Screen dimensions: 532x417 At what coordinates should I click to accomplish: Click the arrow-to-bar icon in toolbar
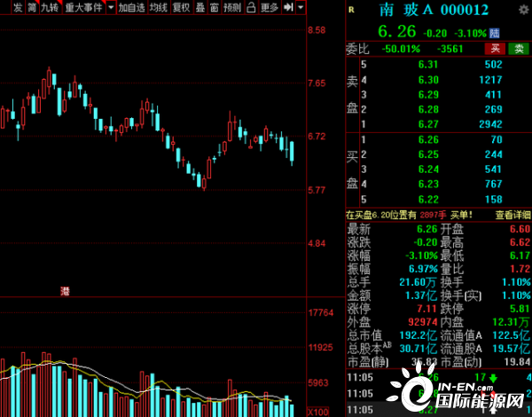(x=289, y=7)
